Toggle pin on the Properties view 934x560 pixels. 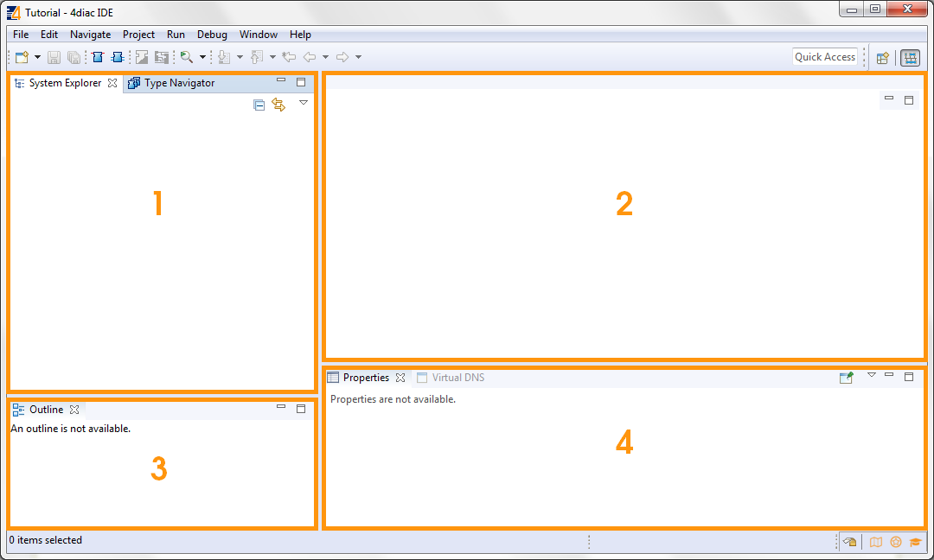[846, 378]
